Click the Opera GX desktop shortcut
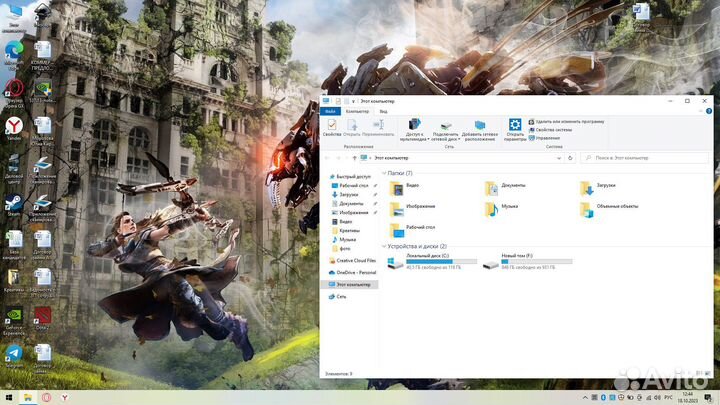Viewport: 720px width, 405px height. pyautogui.click(x=14, y=94)
